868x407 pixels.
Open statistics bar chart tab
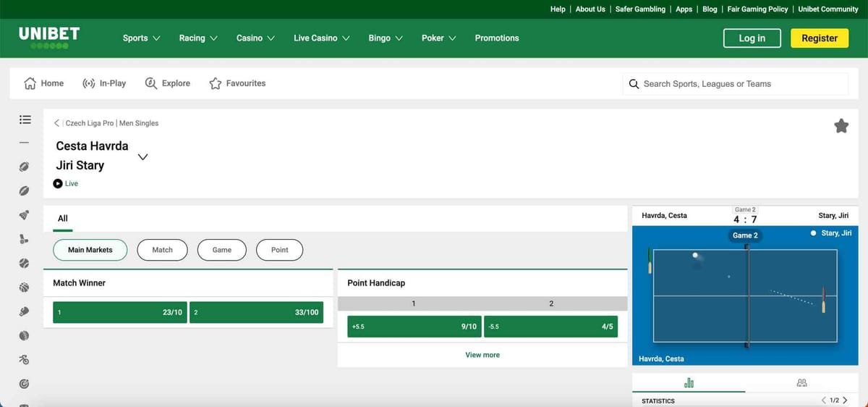pos(689,382)
